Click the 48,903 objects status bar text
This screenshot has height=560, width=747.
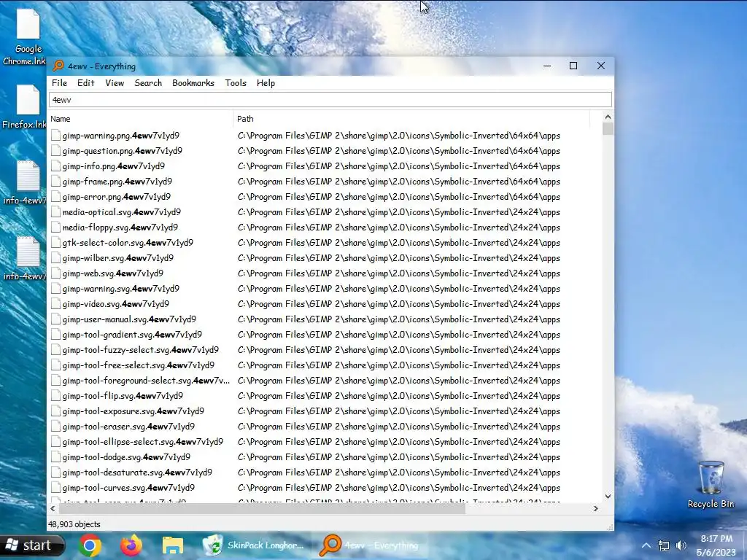74,524
